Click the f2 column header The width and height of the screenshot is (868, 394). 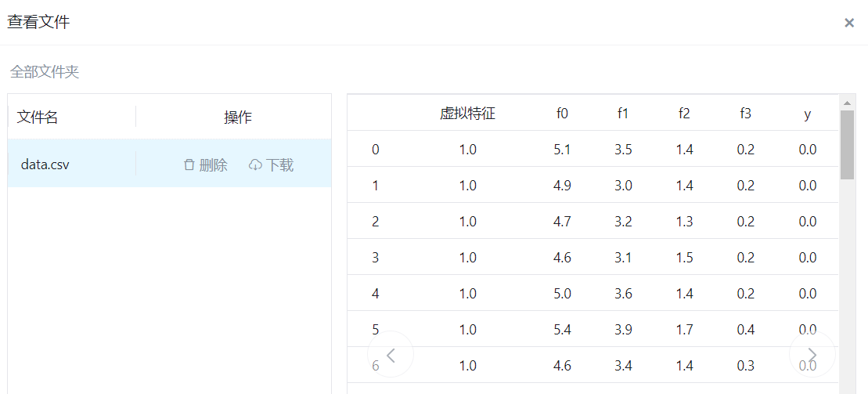pyautogui.click(x=684, y=114)
